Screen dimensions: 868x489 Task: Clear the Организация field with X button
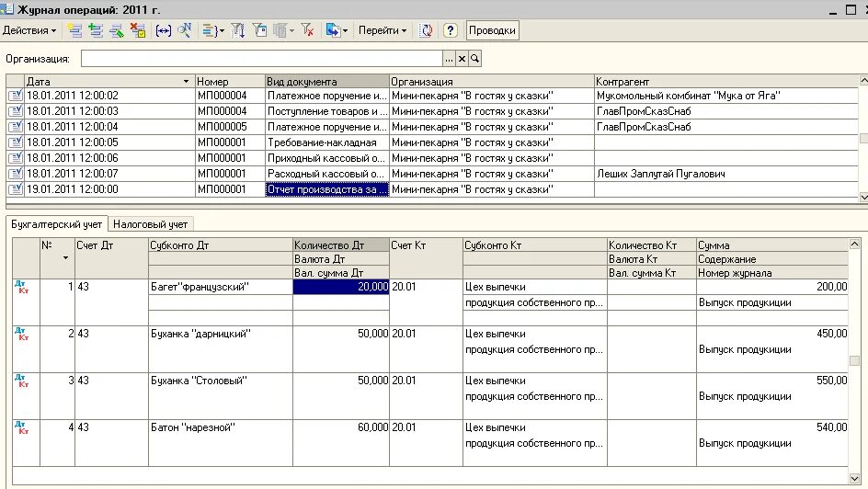click(x=462, y=59)
